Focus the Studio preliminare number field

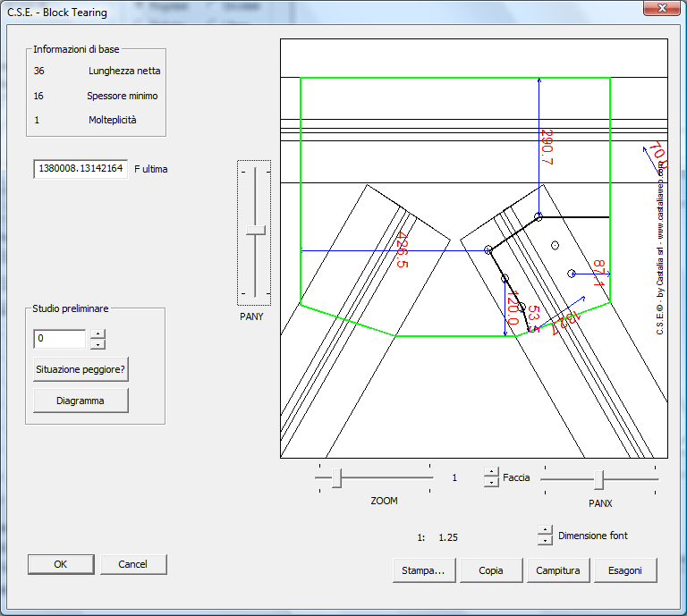pyautogui.click(x=60, y=339)
